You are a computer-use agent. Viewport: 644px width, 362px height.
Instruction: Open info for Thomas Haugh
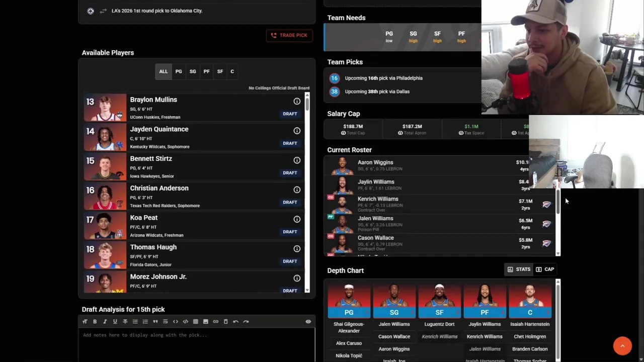click(297, 249)
